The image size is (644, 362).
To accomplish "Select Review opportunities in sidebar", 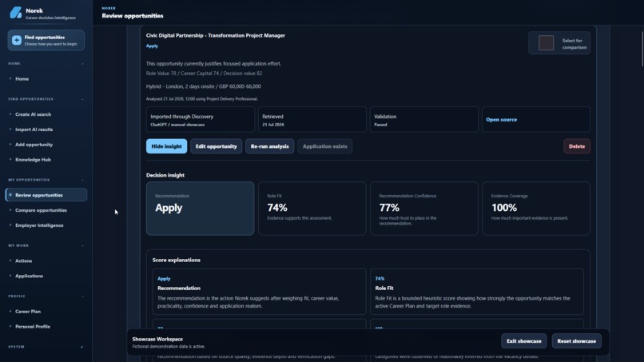I will (x=46, y=195).
